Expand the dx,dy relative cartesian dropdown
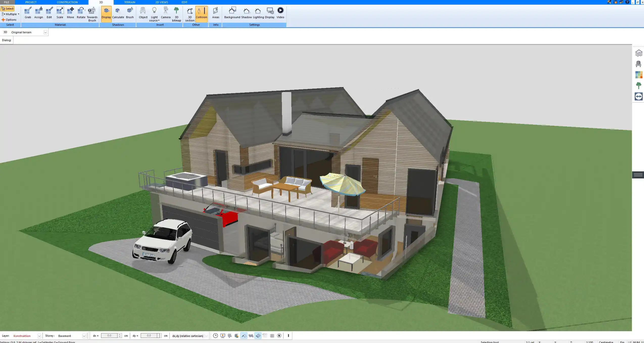The width and height of the screenshot is (644, 343). [x=206, y=336]
